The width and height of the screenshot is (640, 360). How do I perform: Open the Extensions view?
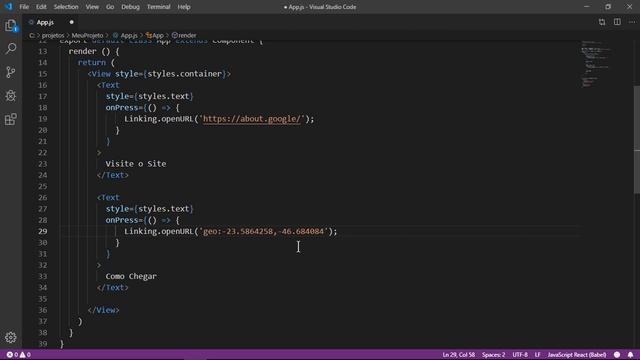coord(11,120)
